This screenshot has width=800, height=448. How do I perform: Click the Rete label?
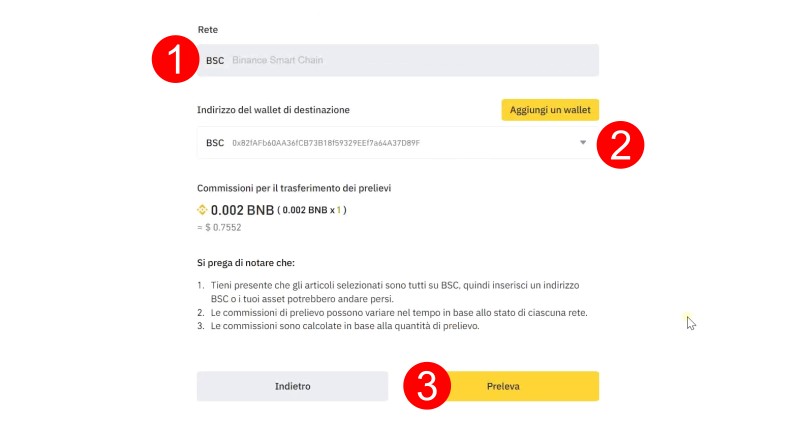[x=207, y=30]
